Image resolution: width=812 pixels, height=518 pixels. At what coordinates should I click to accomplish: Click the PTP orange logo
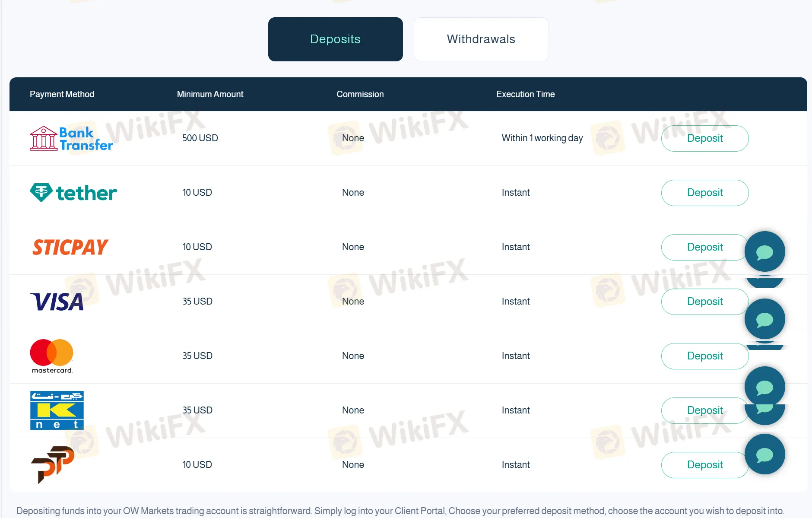tap(53, 465)
